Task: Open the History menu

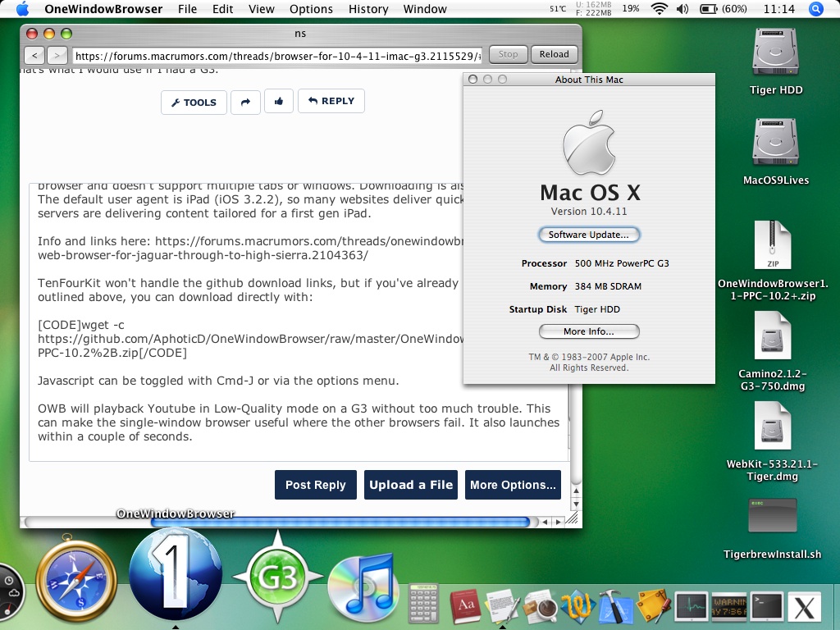Action: 368,9
